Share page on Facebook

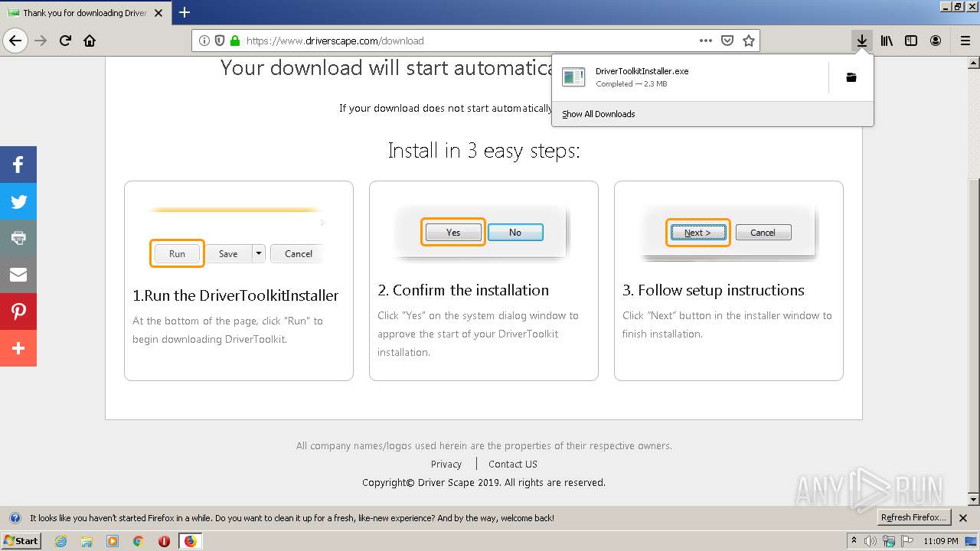click(18, 165)
